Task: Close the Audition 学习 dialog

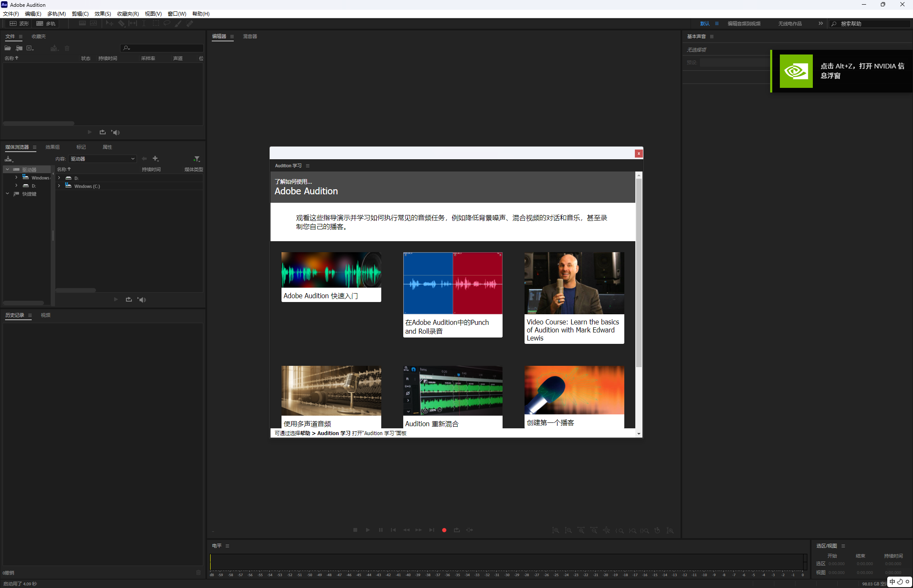Action: tap(639, 153)
